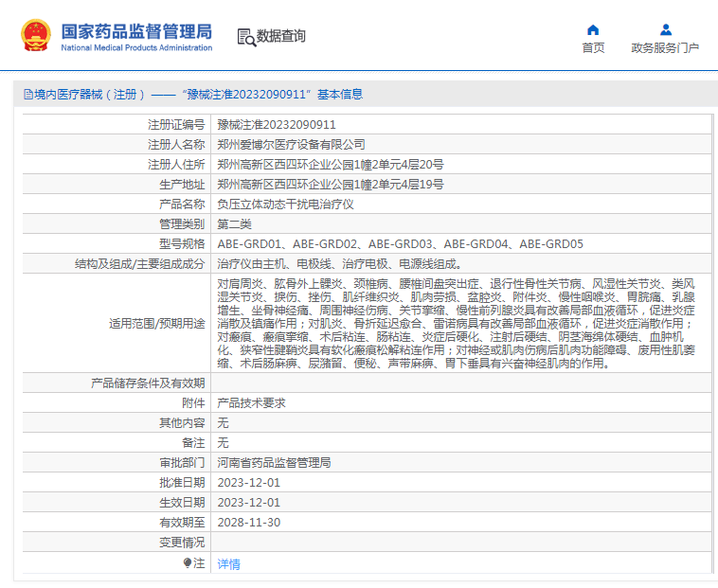Click the product name 负压立体动态干扰电治疗仪
718x588 pixels.
(x=285, y=205)
